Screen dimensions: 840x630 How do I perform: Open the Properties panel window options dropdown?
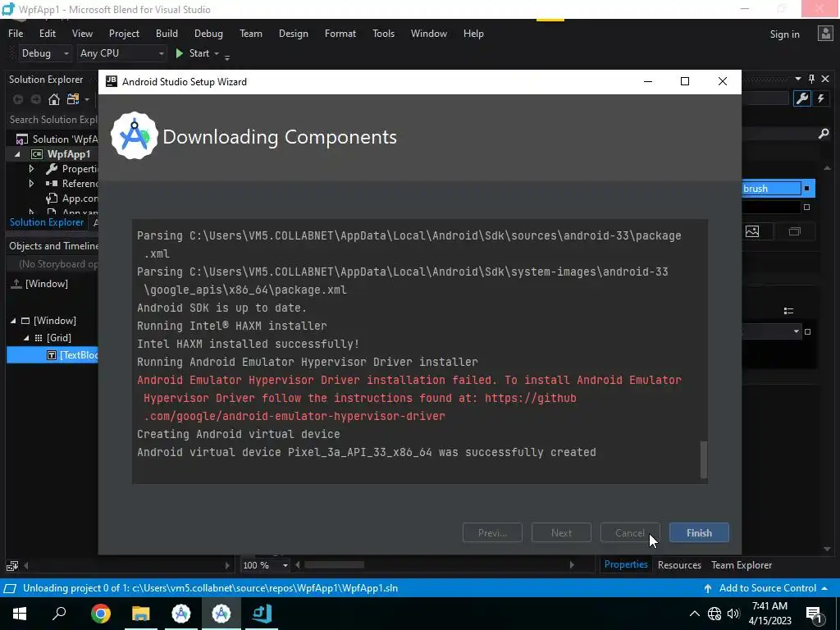tap(797, 79)
